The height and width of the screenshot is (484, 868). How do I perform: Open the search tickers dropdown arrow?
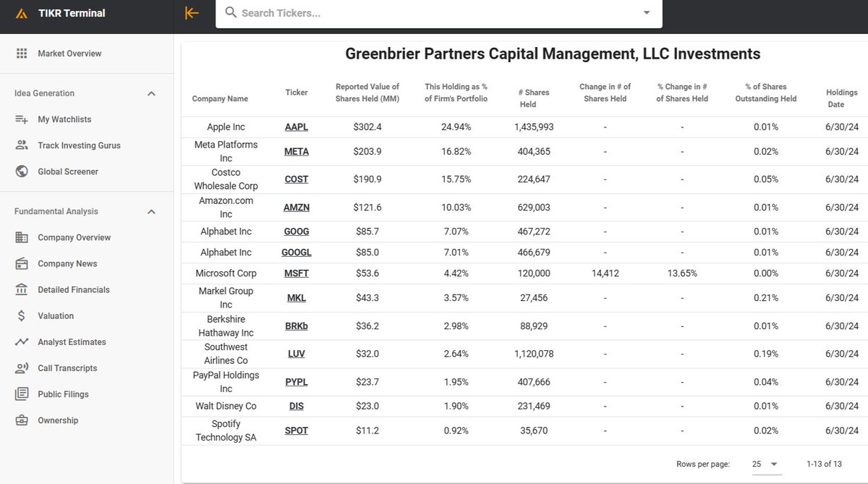pyautogui.click(x=647, y=13)
